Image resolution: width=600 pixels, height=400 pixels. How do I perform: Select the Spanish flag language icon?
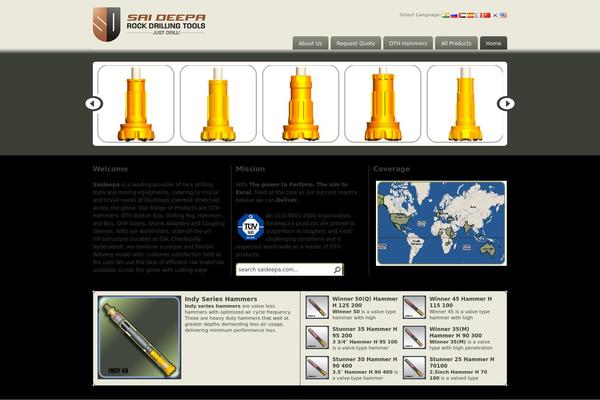(471, 15)
